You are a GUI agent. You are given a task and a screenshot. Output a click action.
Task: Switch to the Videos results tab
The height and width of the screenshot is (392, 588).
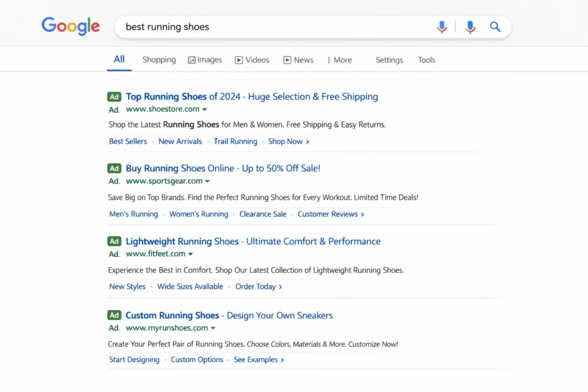(252, 60)
